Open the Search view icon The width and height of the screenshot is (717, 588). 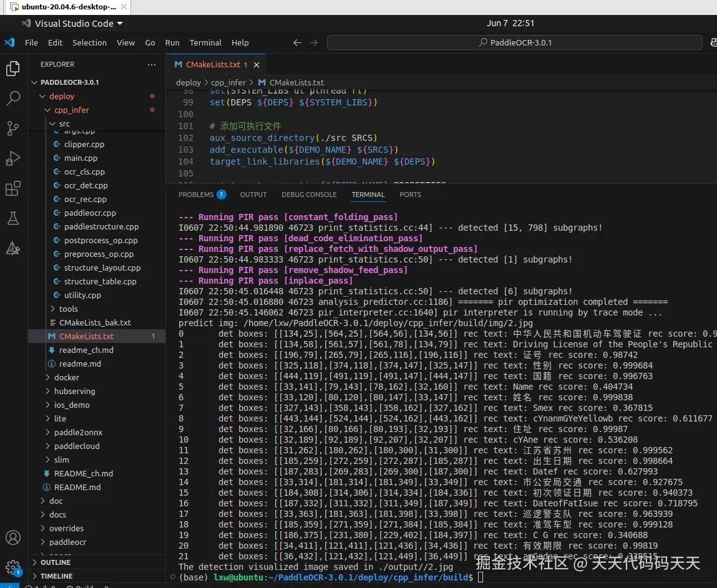[x=13, y=99]
